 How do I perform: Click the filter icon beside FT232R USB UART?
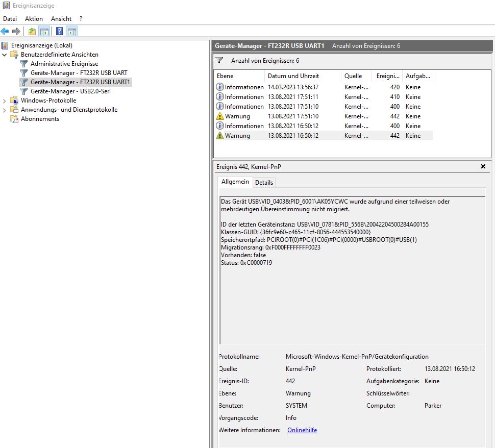coord(23,73)
